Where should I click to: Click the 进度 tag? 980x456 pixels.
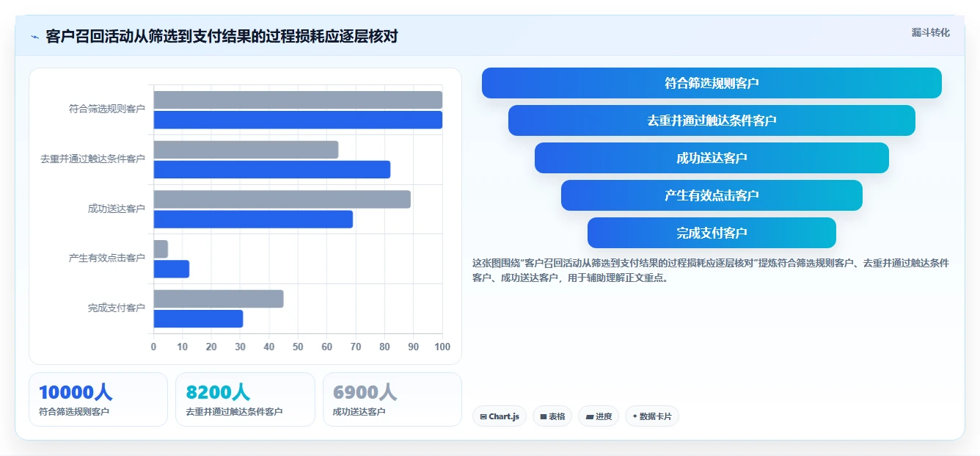[x=599, y=416]
